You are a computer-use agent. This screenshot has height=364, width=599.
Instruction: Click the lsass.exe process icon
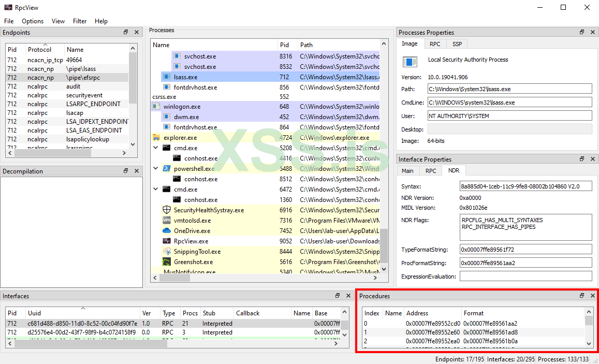[167, 77]
